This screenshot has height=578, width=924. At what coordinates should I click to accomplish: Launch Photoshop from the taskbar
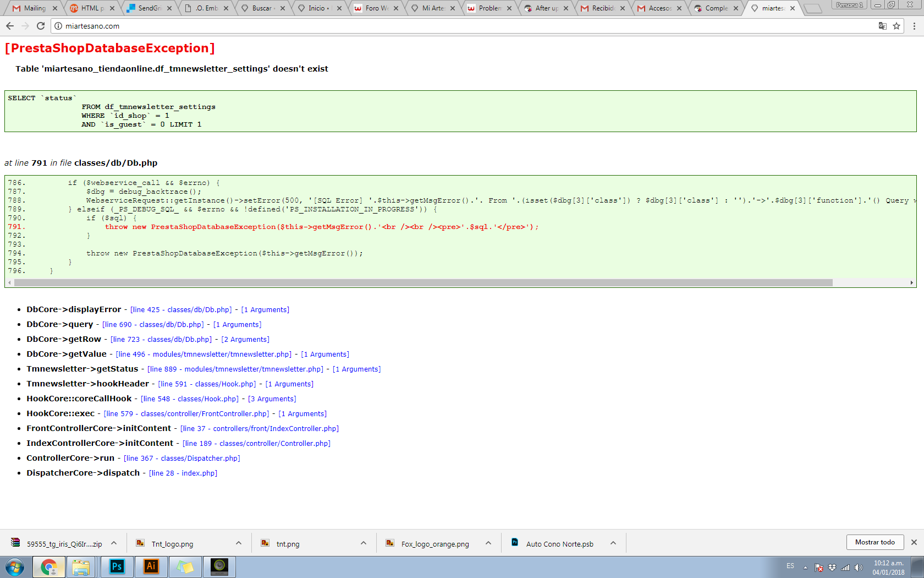tap(117, 566)
